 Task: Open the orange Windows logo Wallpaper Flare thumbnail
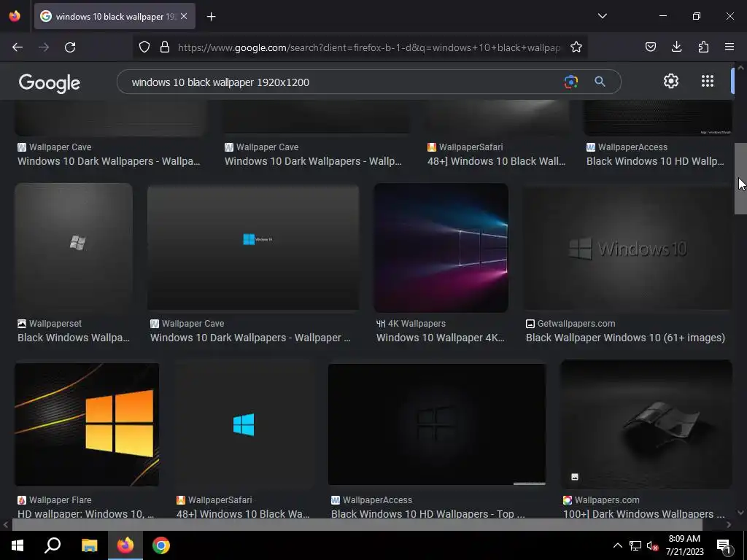click(x=87, y=425)
